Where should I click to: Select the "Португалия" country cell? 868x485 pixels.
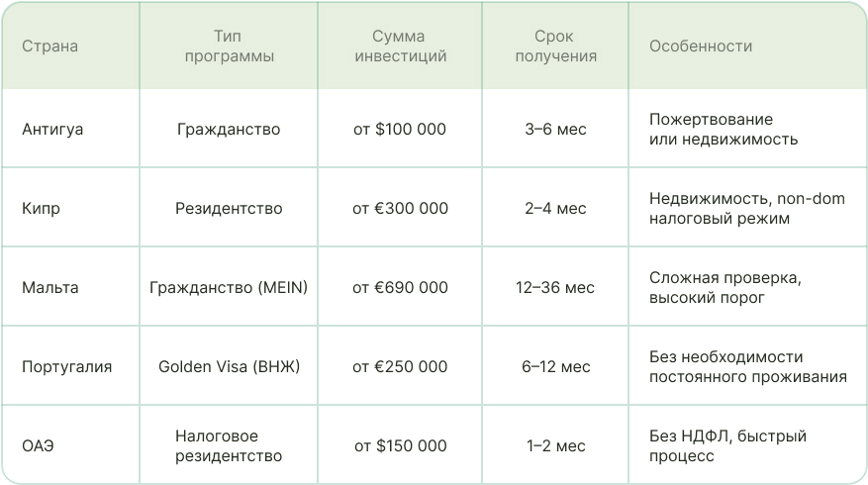pos(67,367)
